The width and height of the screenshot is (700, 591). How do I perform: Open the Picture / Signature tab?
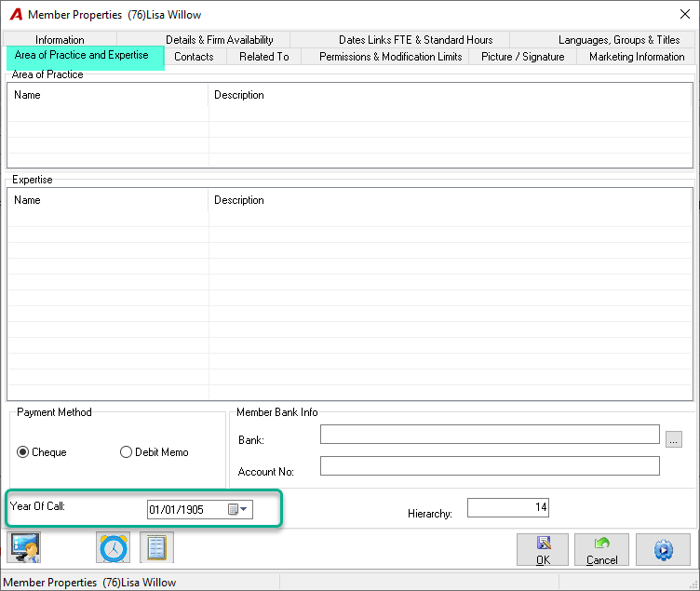click(523, 57)
